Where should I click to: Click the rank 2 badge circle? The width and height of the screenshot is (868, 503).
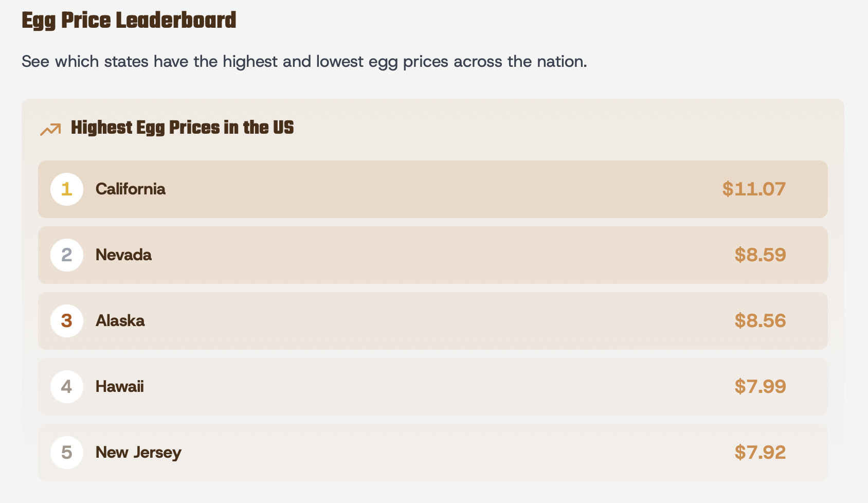[67, 255]
